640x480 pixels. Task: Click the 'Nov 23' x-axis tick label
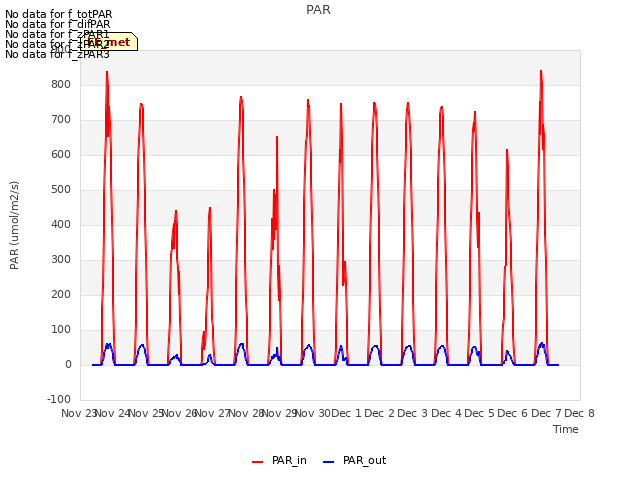(79, 413)
